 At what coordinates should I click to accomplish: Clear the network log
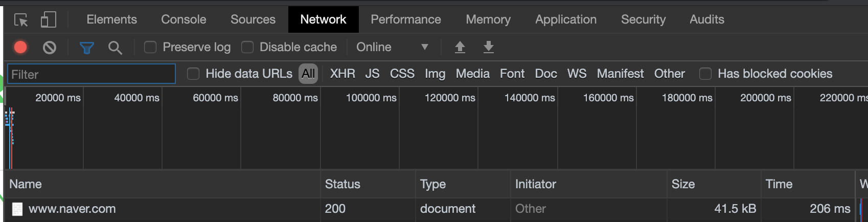point(50,48)
